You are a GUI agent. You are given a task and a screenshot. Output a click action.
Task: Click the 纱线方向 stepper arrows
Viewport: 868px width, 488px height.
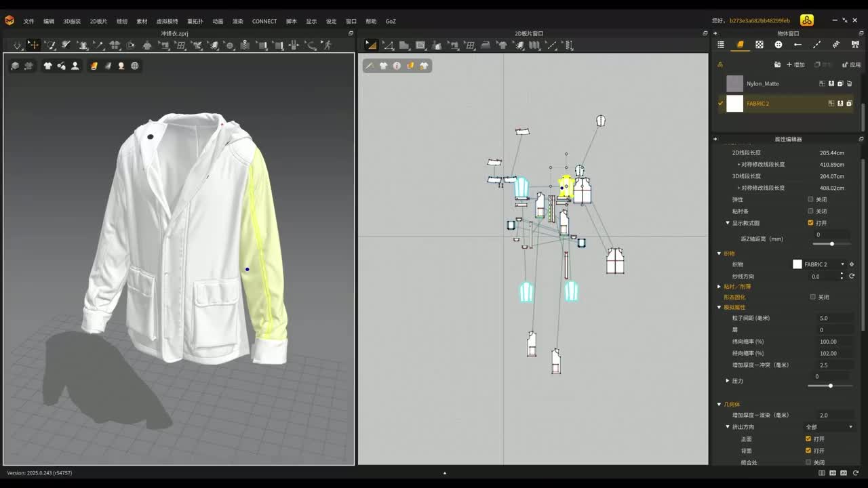[x=842, y=277]
